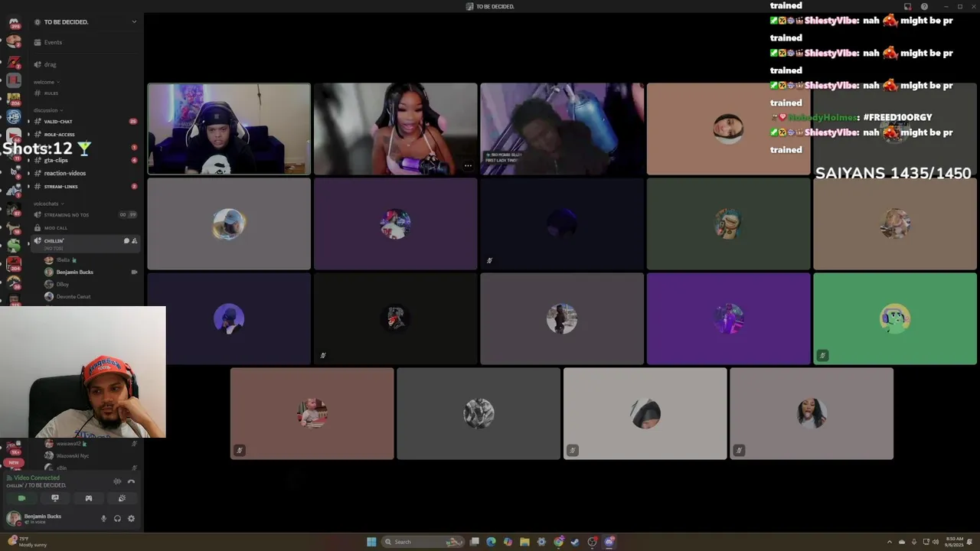Open weather widget showing 75°F
The height and width of the screenshot is (551, 980).
(x=28, y=541)
